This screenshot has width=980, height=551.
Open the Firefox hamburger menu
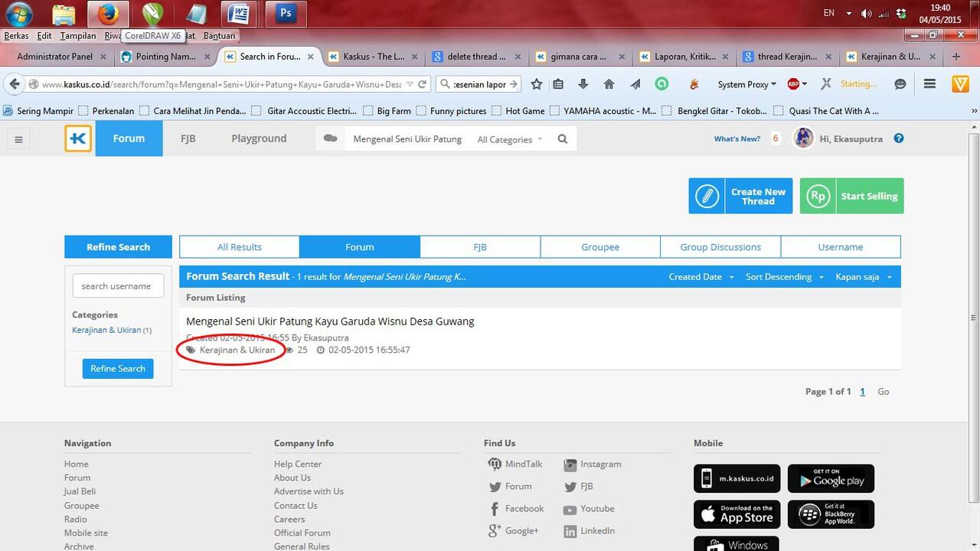pos(930,84)
